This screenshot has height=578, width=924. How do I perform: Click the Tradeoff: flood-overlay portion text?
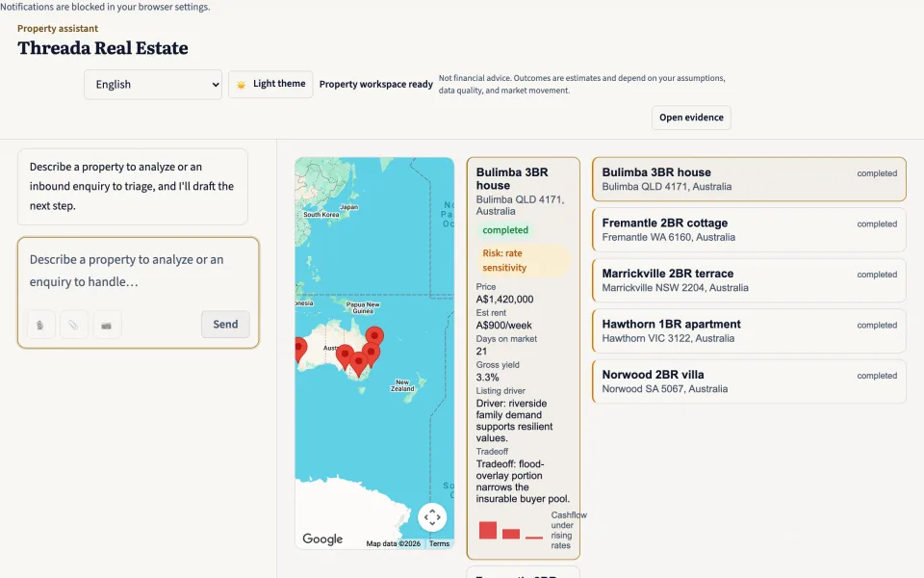(x=523, y=482)
